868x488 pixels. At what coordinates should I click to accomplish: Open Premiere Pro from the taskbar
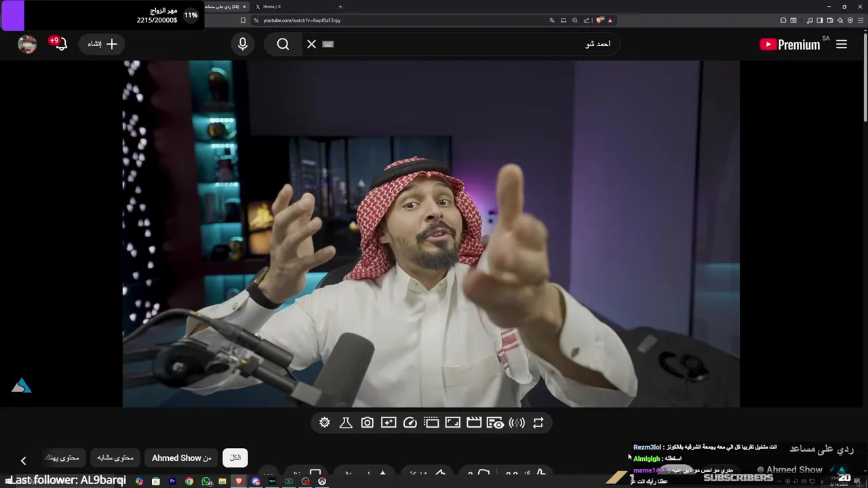click(x=172, y=481)
